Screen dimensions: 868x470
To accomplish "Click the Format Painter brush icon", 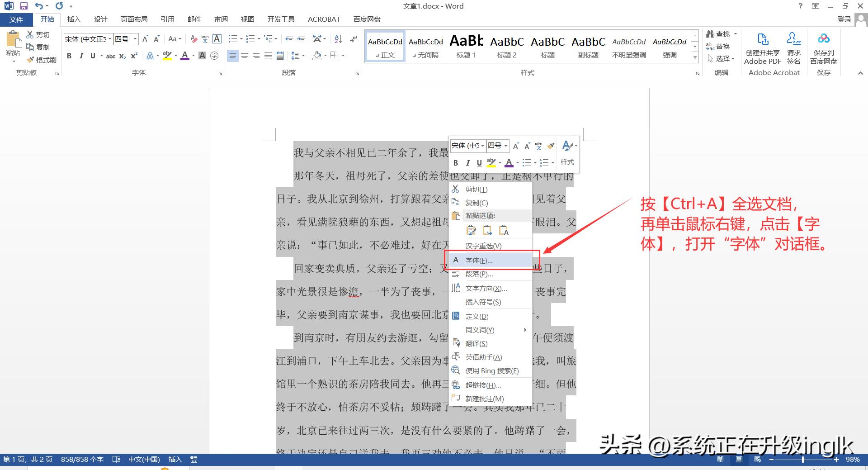I will [31, 60].
